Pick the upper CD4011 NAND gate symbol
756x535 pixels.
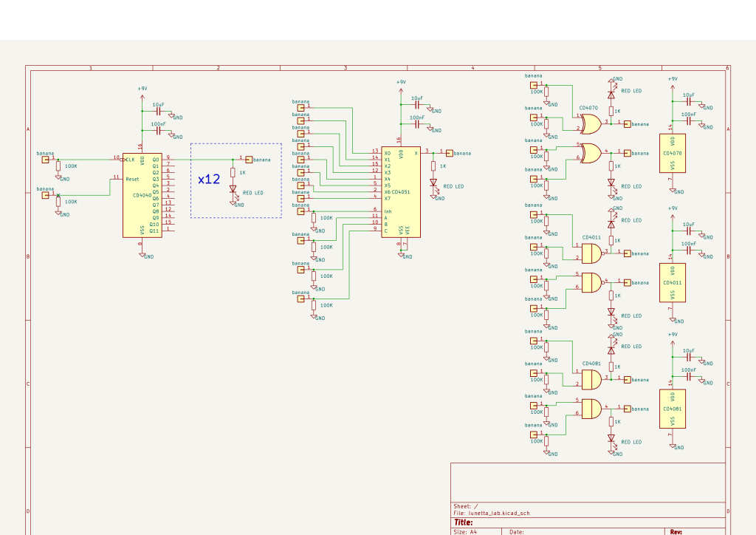click(591, 253)
